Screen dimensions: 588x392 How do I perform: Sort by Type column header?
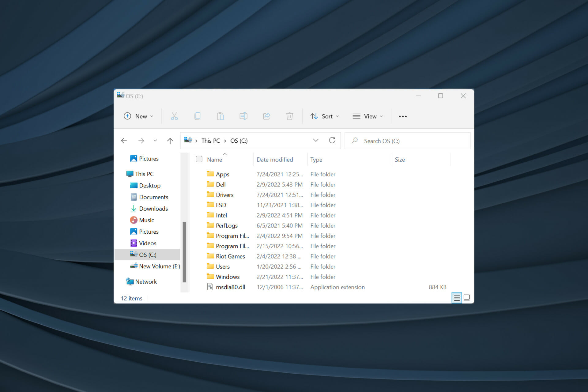(x=316, y=160)
